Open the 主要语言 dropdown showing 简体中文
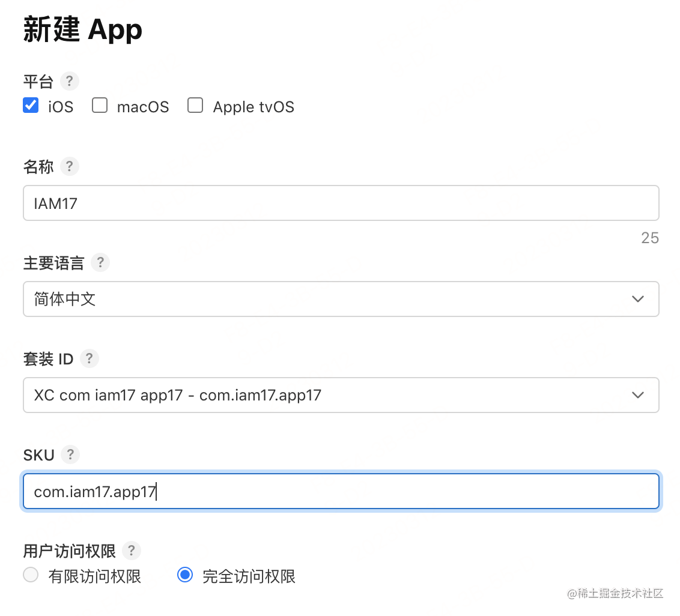 (341, 299)
